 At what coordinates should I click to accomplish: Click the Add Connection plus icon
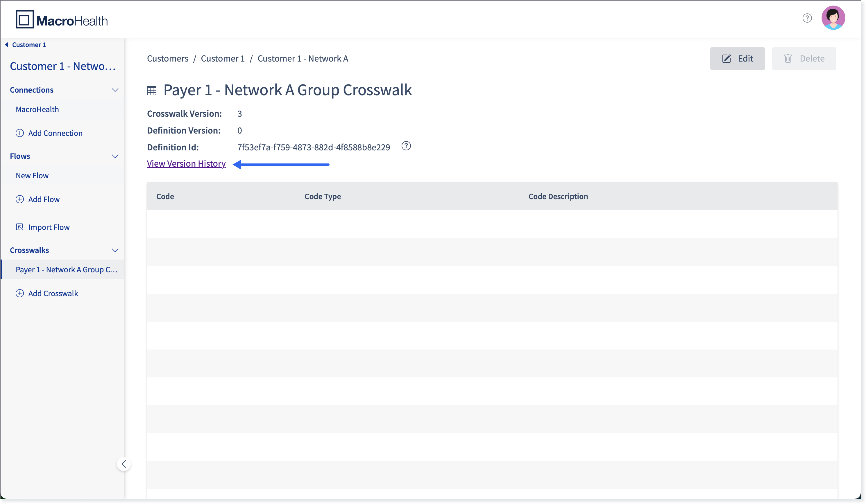20,133
